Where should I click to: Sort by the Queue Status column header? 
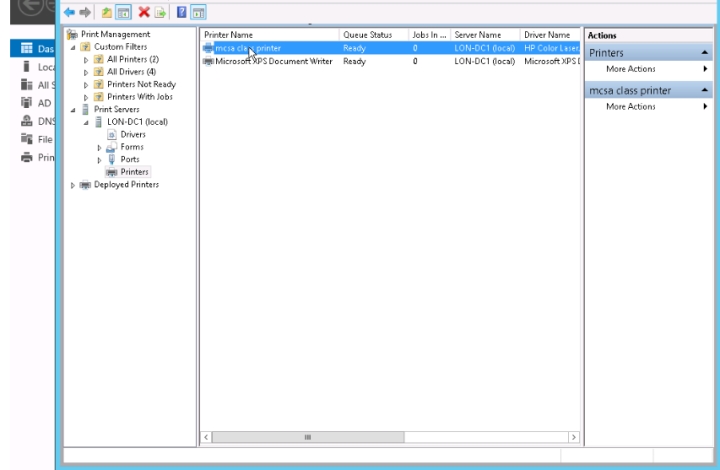367,35
